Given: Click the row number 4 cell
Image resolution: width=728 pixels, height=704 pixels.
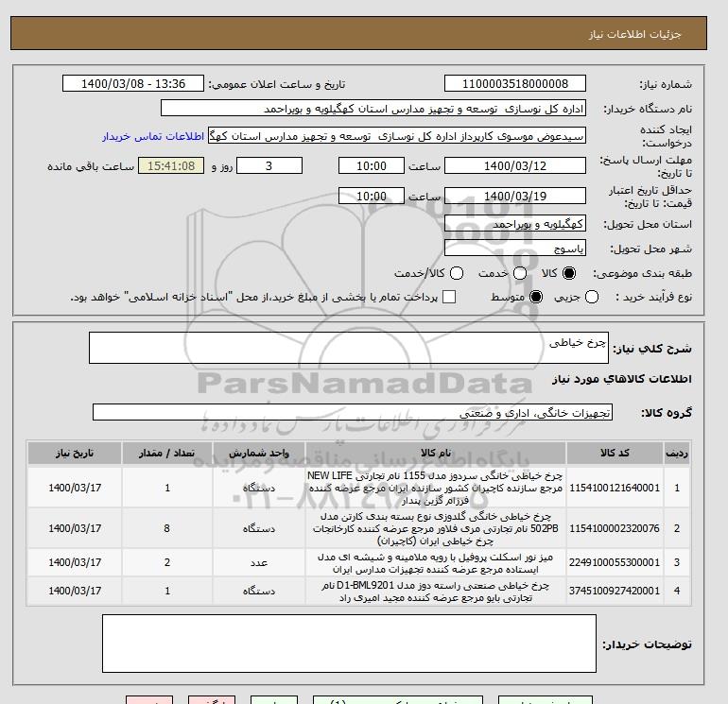Looking at the screenshot, I should 677,591.
